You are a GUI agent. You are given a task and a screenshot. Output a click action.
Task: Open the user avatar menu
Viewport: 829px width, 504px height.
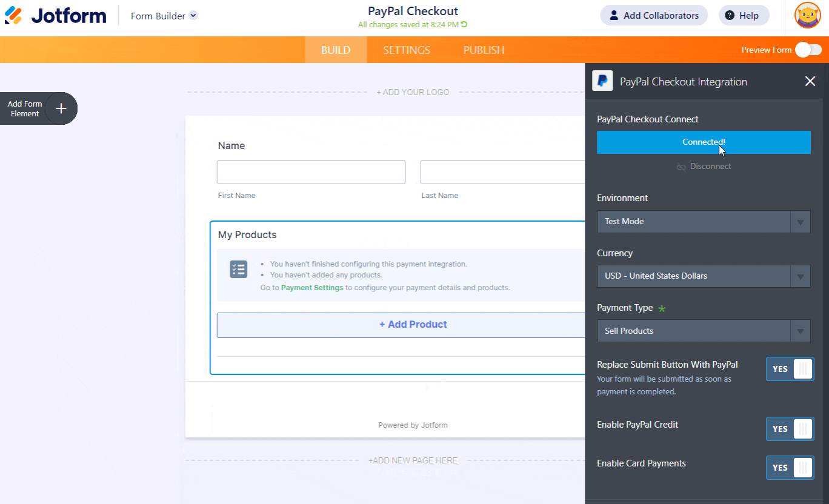[x=807, y=16]
